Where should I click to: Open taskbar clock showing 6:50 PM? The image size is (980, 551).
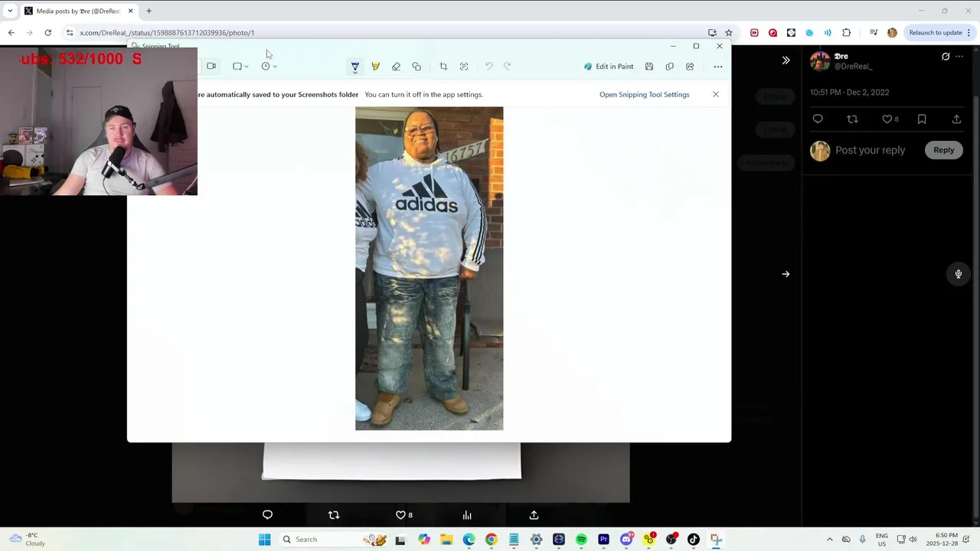coord(942,540)
